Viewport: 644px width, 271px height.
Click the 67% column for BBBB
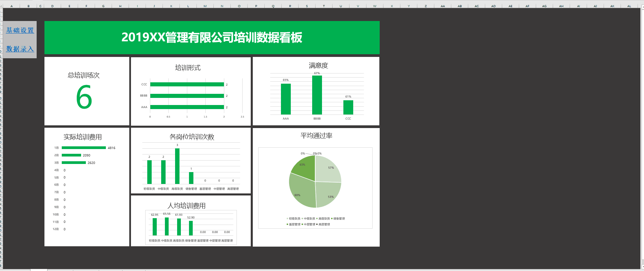click(317, 95)
